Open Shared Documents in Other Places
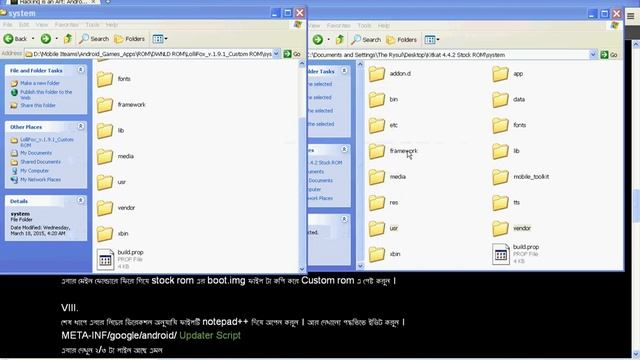 (40, 162)
